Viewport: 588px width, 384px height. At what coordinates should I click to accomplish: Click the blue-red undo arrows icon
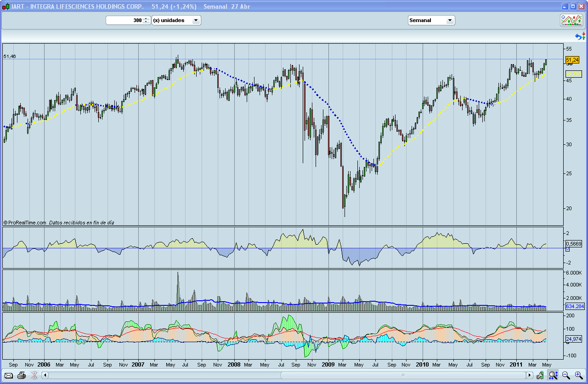tap(580, 36)
